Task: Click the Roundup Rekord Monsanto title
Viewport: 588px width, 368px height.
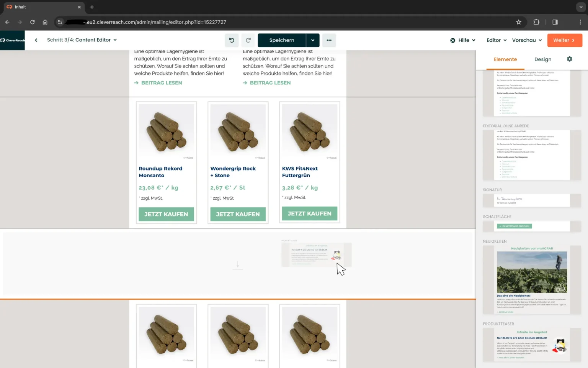Action: pyautogui.click(x=160, y=172)
